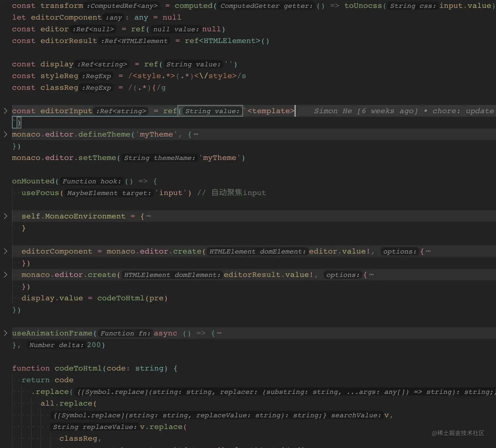Screen dimensions: 496x448
Task: Unfold editorComponent monaco.editor.create options
Action: click(5, 251)
